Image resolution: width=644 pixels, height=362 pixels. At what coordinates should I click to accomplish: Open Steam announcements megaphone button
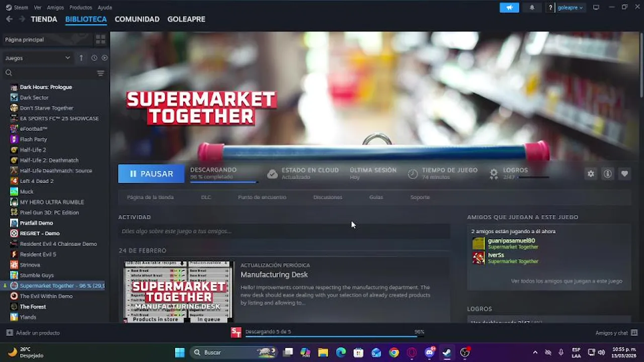509,8
